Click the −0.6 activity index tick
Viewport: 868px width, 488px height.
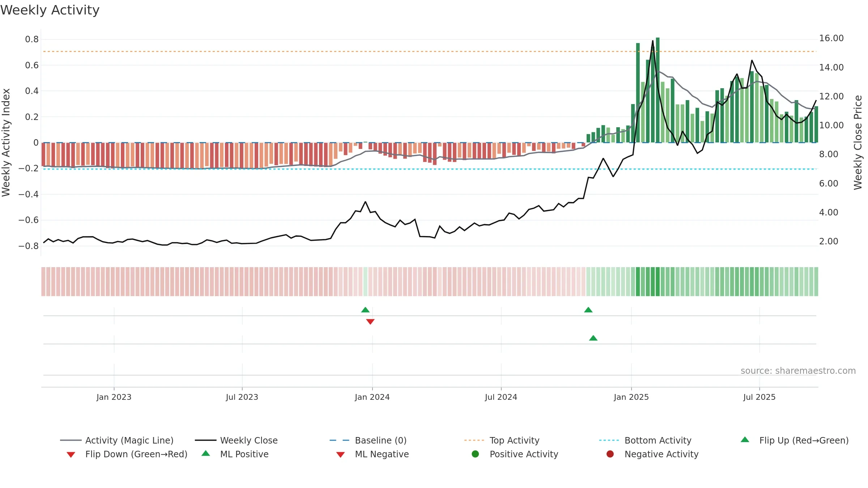[x=28, y=220]
